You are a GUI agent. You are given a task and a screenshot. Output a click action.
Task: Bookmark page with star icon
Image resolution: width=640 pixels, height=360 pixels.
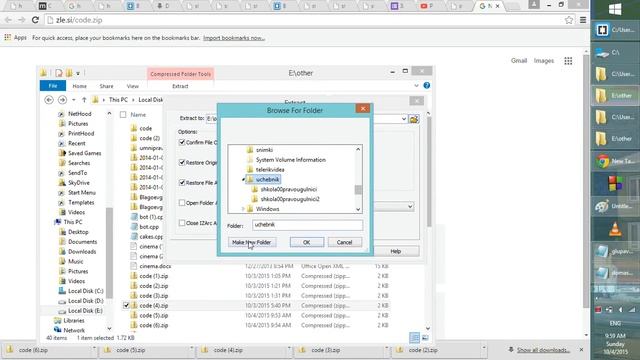569,20
